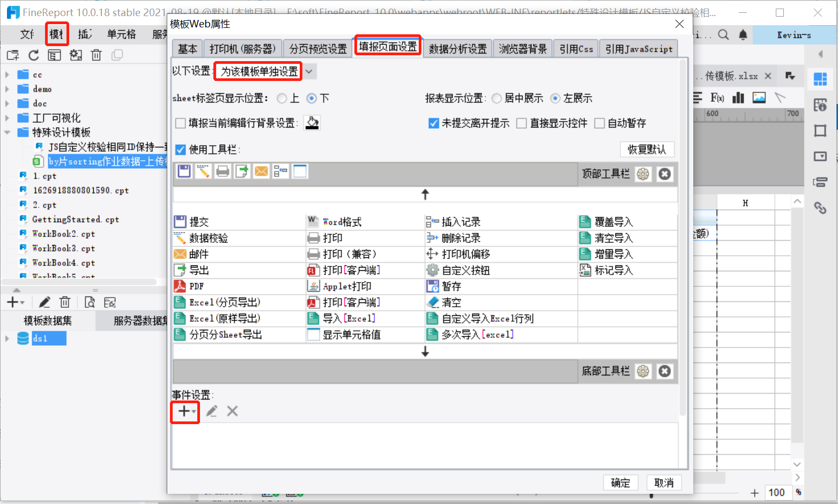Click the notification bell icon
Viewport: 838px width, 504px height.
click(x=743, y=35)
